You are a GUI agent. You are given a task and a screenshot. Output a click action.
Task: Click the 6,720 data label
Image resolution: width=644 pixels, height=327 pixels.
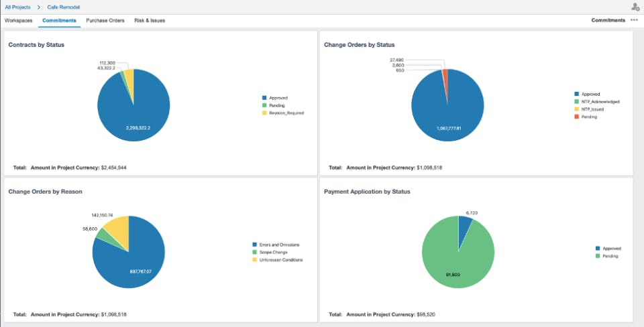coord(472,212)
